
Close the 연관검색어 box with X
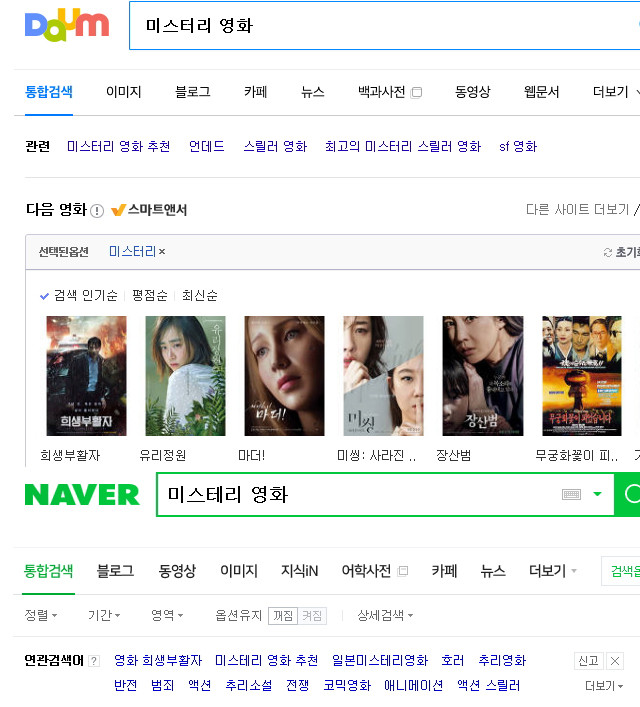point(614,661)
